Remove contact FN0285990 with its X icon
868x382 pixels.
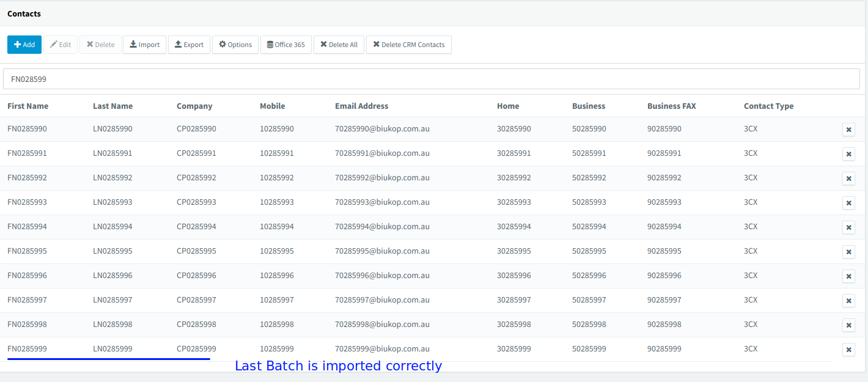click(x=848, y=130)
